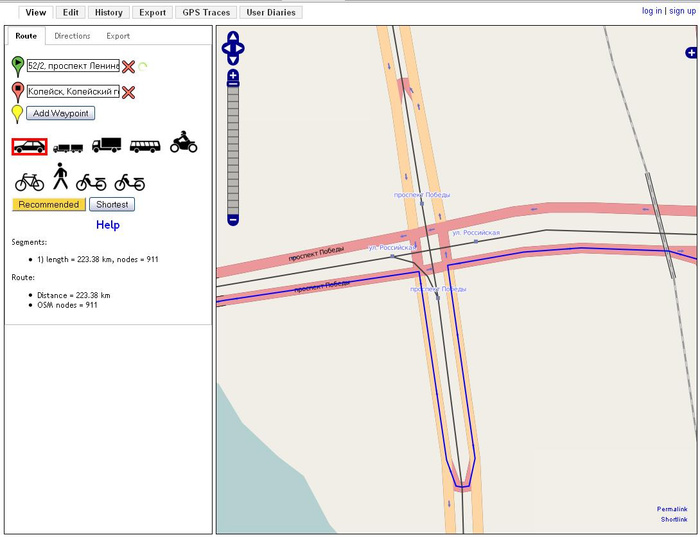The width and height of the screenshot is (700, 537).
Task: Expand the map layer switcher plus
Action: pyautogui.click(x=691, y=52)
